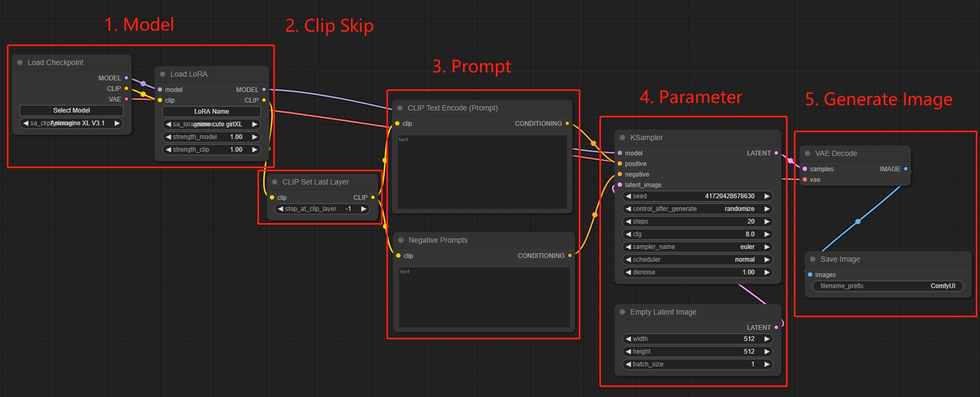This screenshot has height=397, width=980.
Task: Click the latent_image input port on KSampler
Action: pyautogui.click(x=620, y=185)
